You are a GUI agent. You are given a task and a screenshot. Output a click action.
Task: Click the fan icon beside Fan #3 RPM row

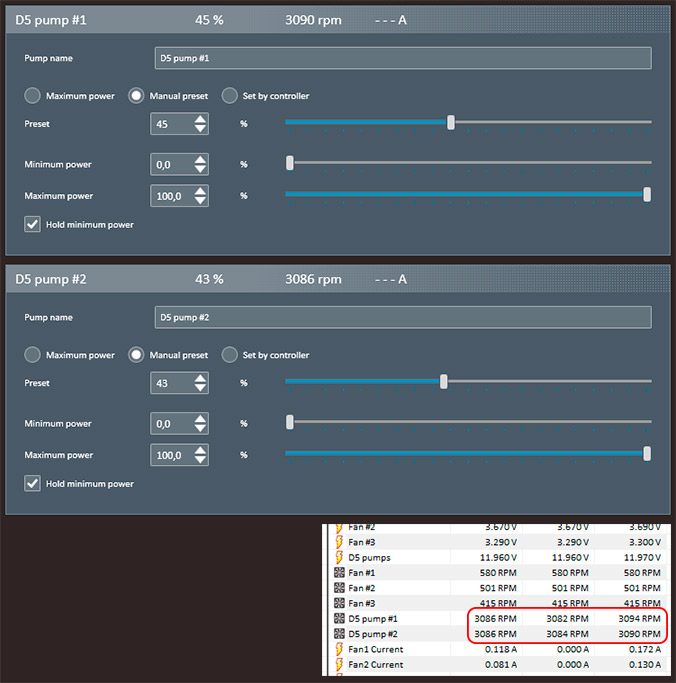pyautogui.click(x=339, y=603)
